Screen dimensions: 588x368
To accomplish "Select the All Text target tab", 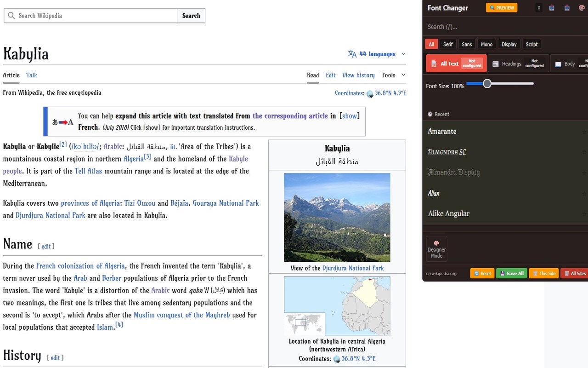I will pos(456,63).
